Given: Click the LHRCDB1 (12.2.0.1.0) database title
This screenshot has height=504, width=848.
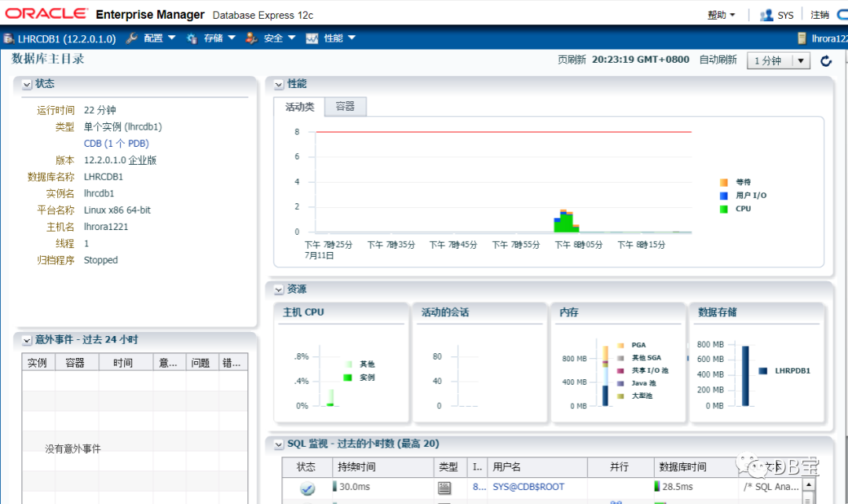Looking at the screenshot, I should 67,39.
